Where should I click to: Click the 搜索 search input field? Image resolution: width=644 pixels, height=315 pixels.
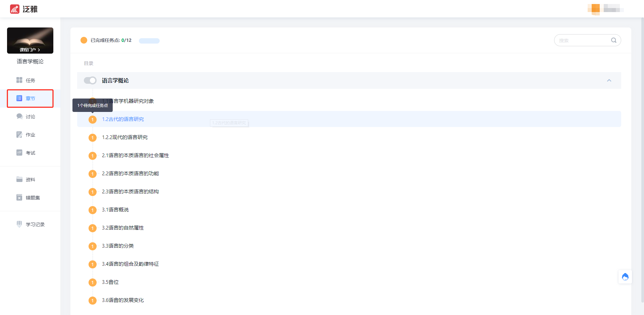[x=583, y=40]
